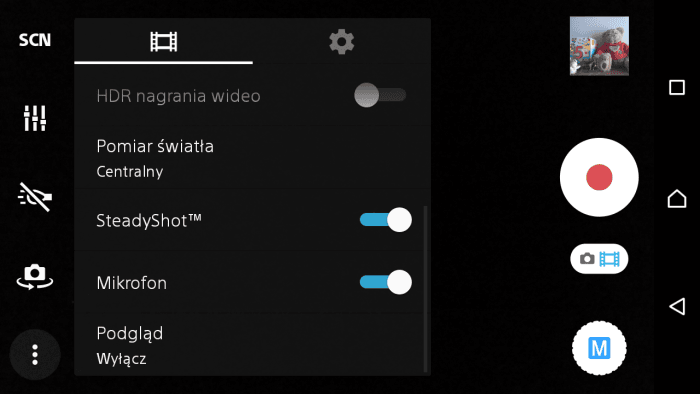Tap the M manual mode button
Screen dimensions: 700x394
(599, 348)
